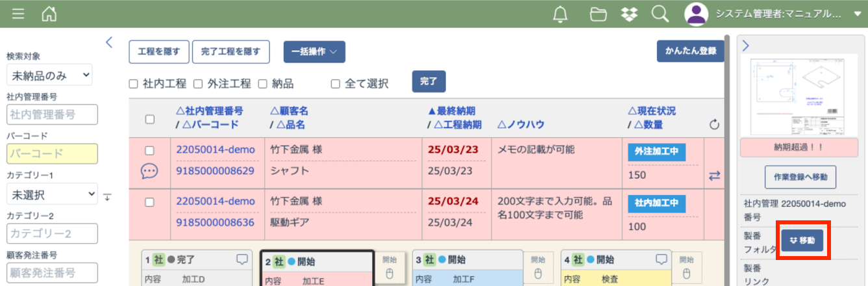Expand the 一括操作 dropdown menu

point(314,52)
